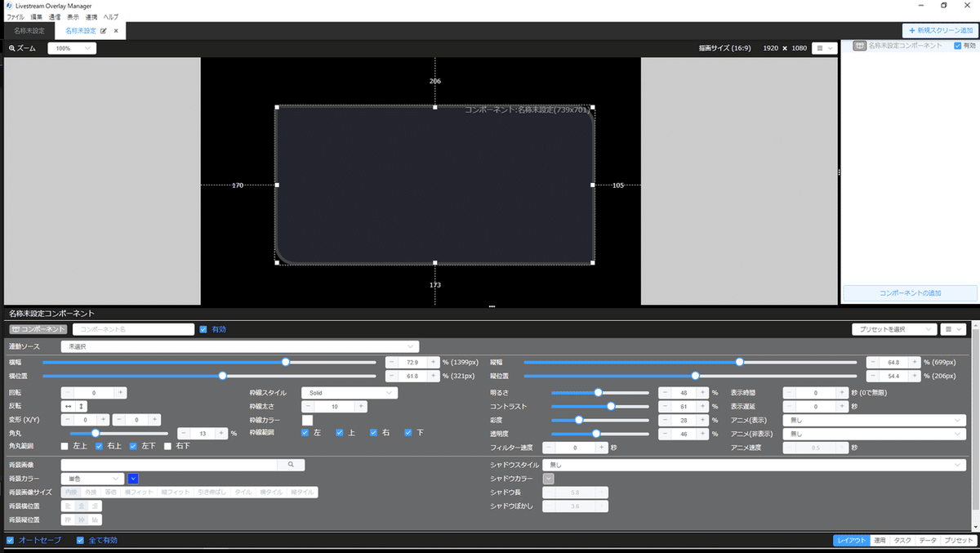Check the 左上 rounded corner checkbox
This screenshot has height=553, width=980.
click(65, 446)
